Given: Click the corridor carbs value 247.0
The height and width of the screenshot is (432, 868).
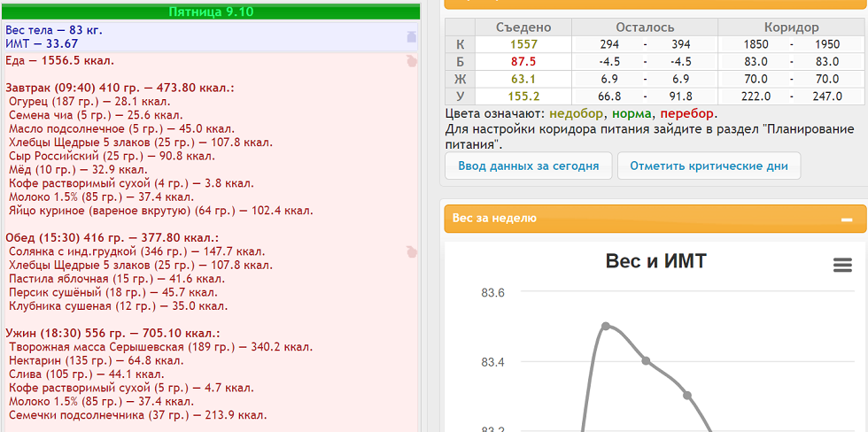Looking at the screenshot, I should pyautogui.click(x=826, y=96).
